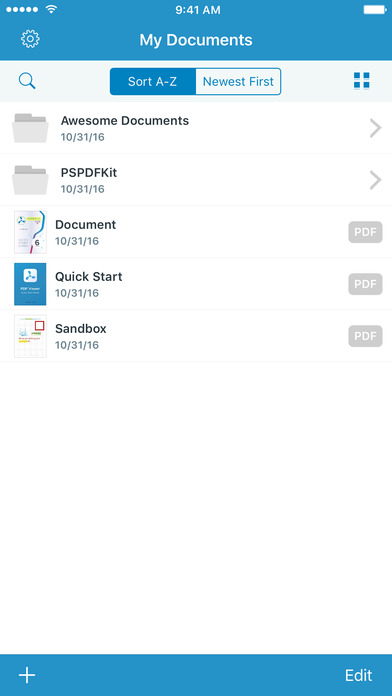Select the Sort A-Z segment

tap(153, 82)
